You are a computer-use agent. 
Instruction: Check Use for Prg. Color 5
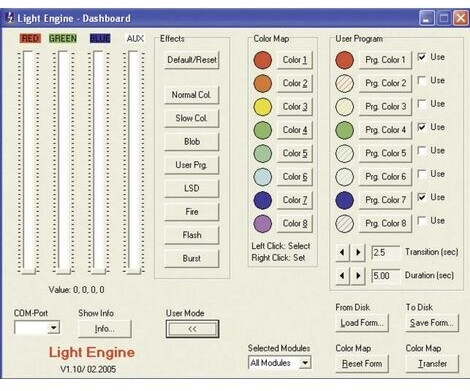coord(422,150)
